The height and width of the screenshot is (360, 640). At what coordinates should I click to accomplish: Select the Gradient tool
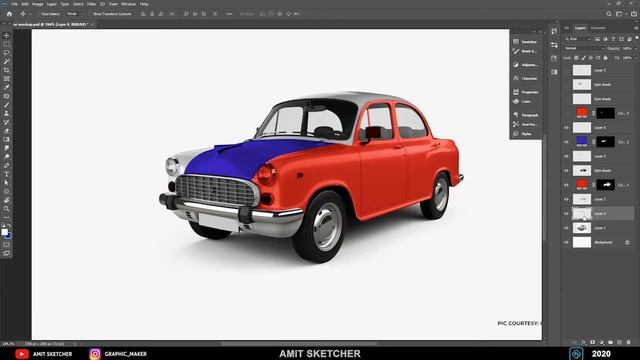click(x=7, y=140)
